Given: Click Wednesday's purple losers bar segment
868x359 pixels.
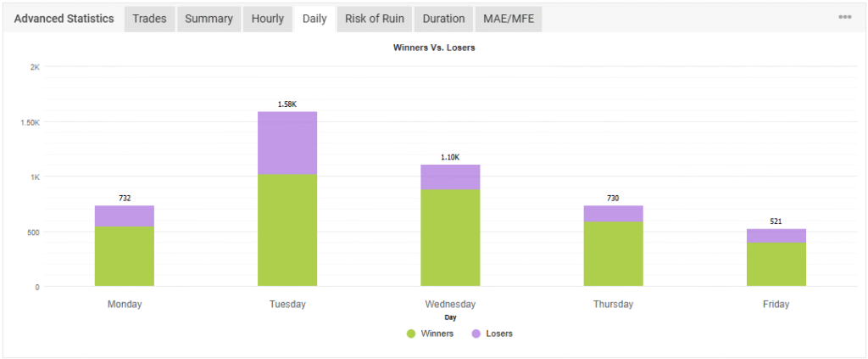Looking at the screenshot, I should pos(450,177).
